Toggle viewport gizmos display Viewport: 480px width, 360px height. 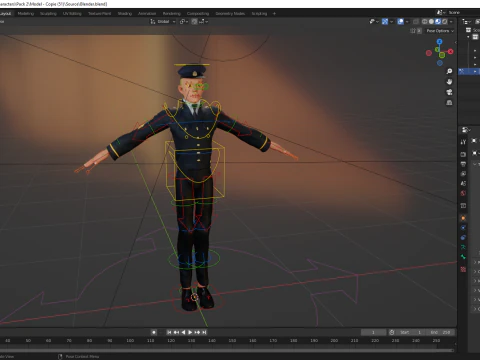(x=385, y=22)
